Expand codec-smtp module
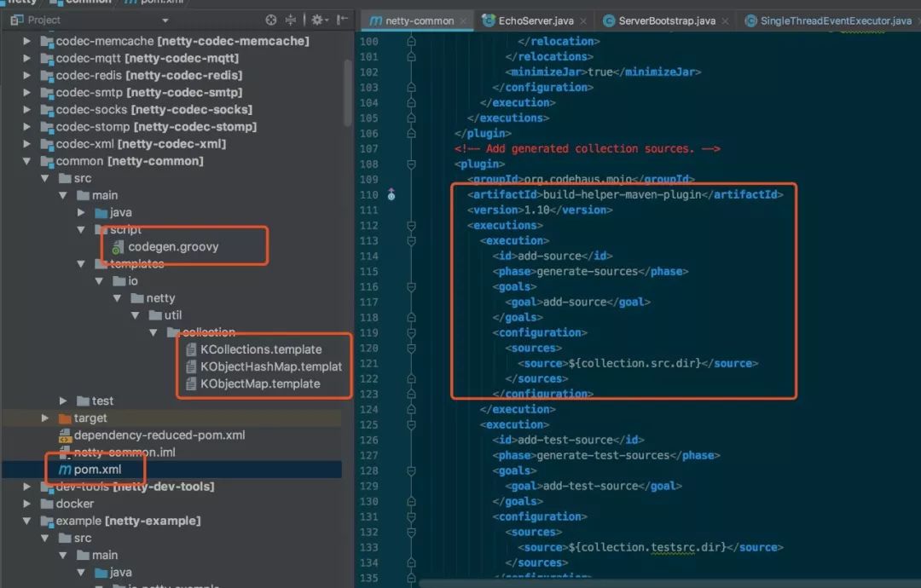This screenshot has width=921, height=588. pyautogui.click(x=26, y=92)
